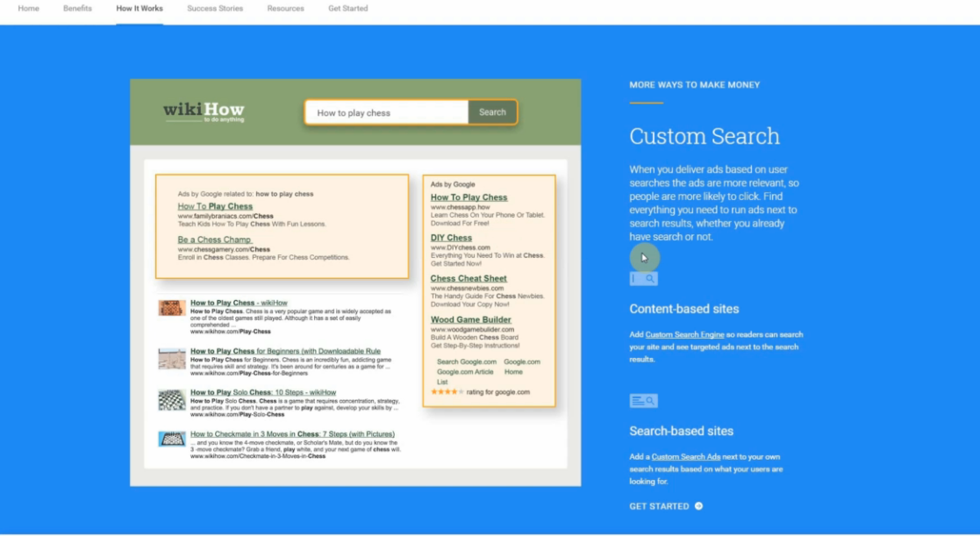
Task: Click the 'Custom Search' heading
Action: [705, 136]
